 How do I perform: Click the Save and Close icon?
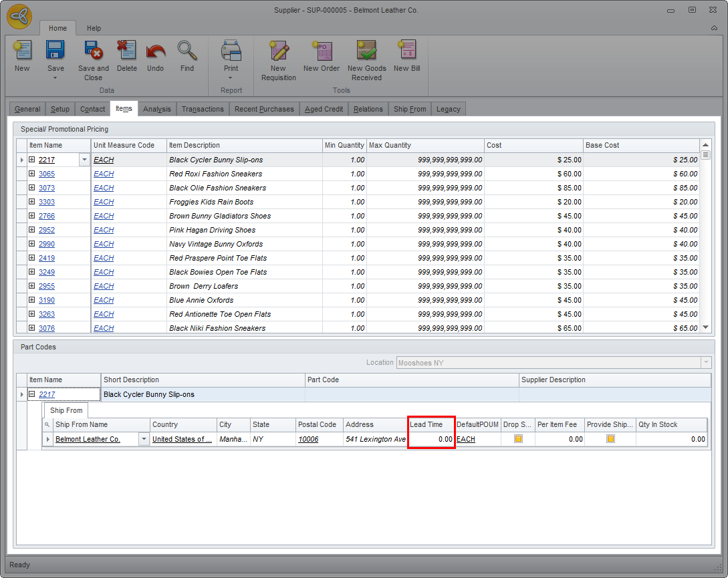[x=93, y=51]
